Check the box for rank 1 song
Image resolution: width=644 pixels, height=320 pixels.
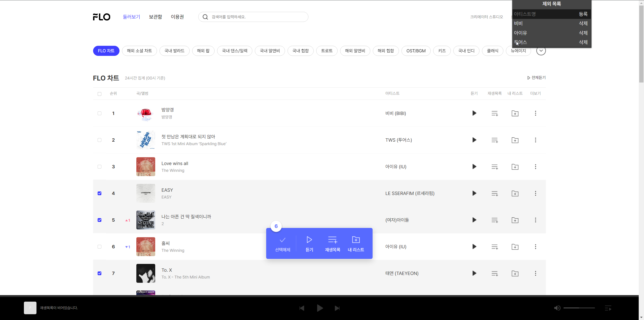[x=100, y=113]
